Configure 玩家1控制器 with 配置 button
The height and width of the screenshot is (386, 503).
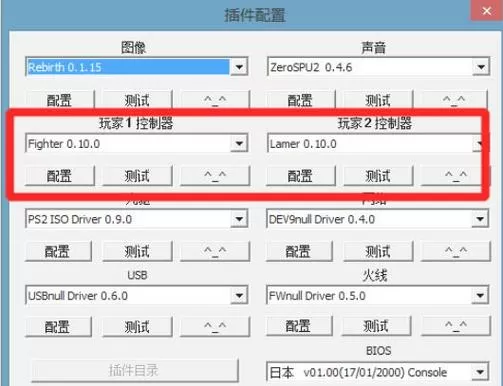coord(59,175)
